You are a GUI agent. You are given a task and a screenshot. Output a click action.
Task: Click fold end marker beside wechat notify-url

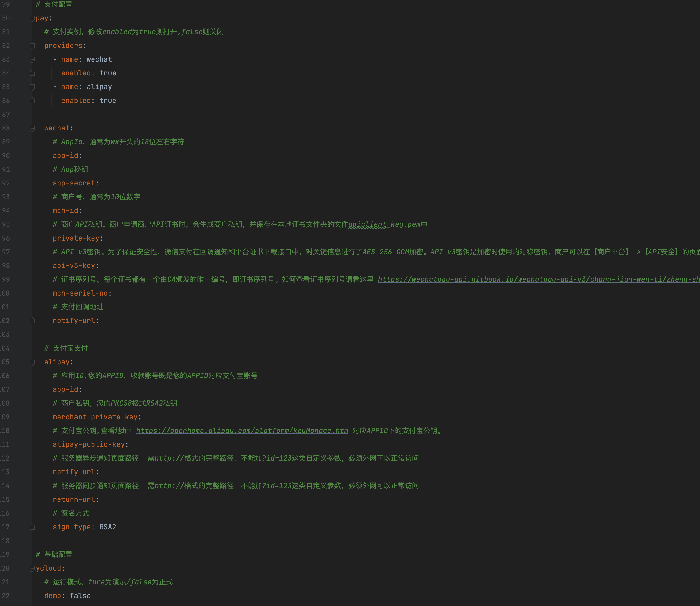(x=32, y=320)
